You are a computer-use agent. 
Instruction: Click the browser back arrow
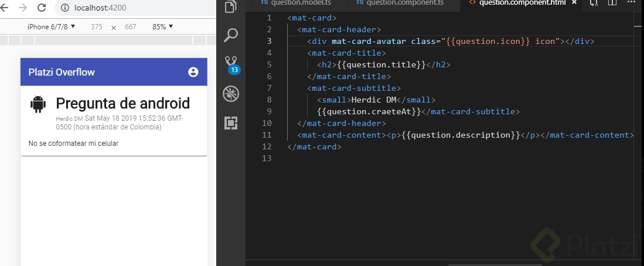(x=5, y=8)
